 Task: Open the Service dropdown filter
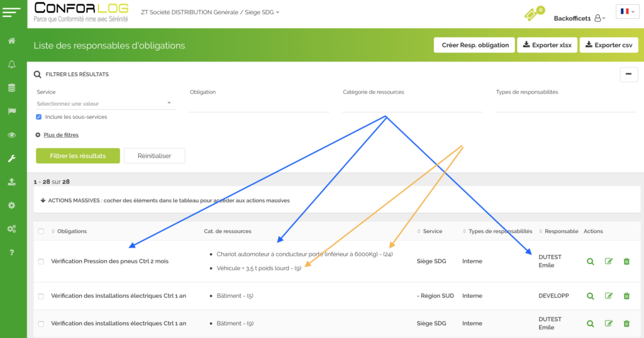tap(104, 104)
